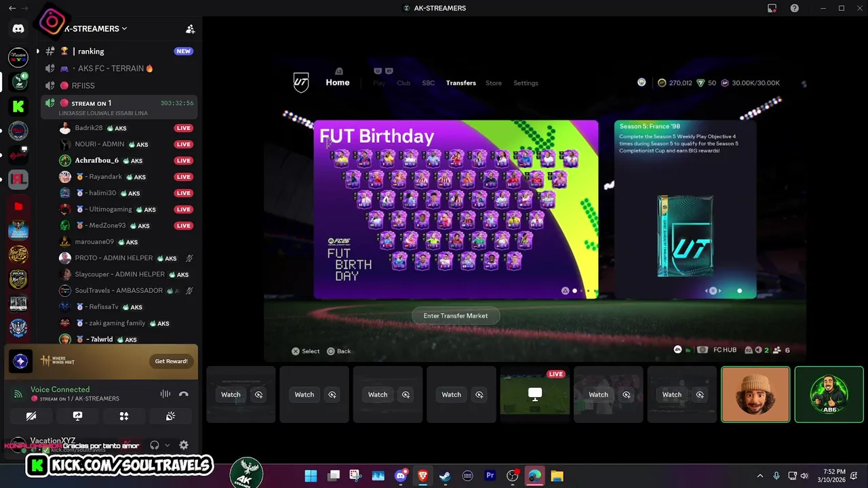This screenshot has width=868, height=488.
Task: Click the Get Reward! button
Action: click(x=171, y=361)
